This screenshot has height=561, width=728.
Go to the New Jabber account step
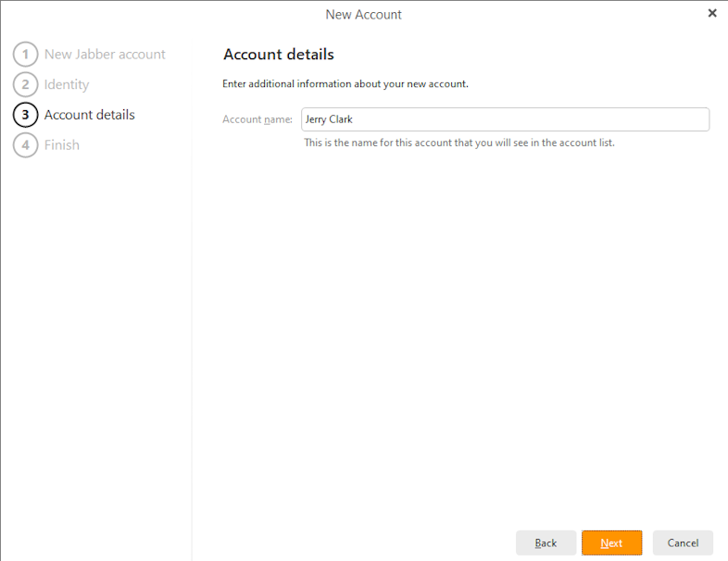pyautogui.click(x=105, y=55)
